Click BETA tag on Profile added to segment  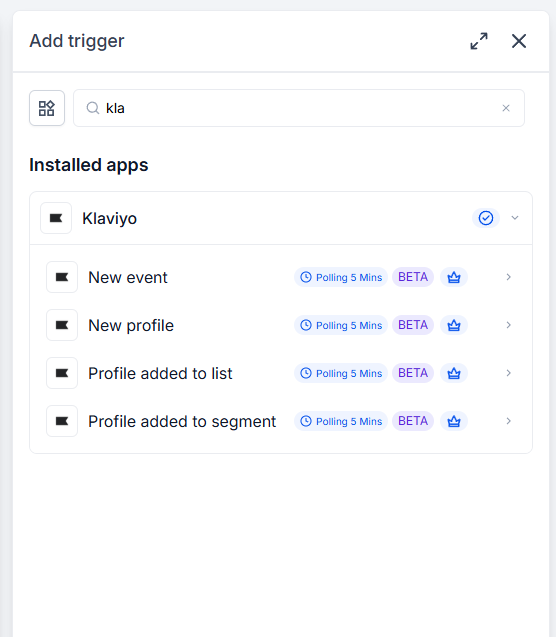click(x=413, y=421)
